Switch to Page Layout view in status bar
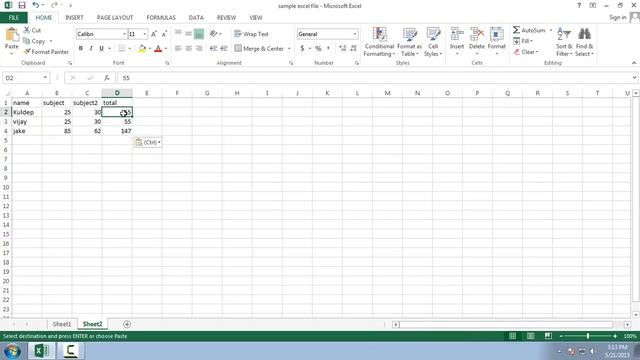The width and height of the screenshot is (640, 360). pos(530,336)
